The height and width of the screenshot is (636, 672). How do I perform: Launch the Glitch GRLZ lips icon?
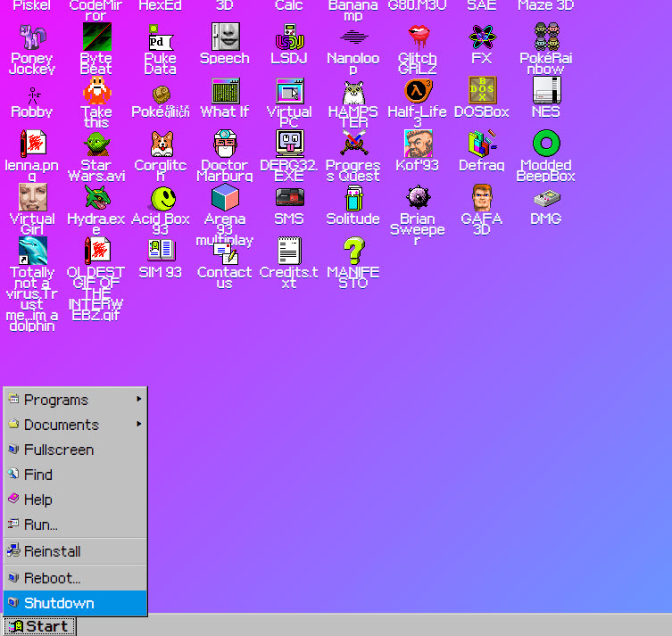417,38
